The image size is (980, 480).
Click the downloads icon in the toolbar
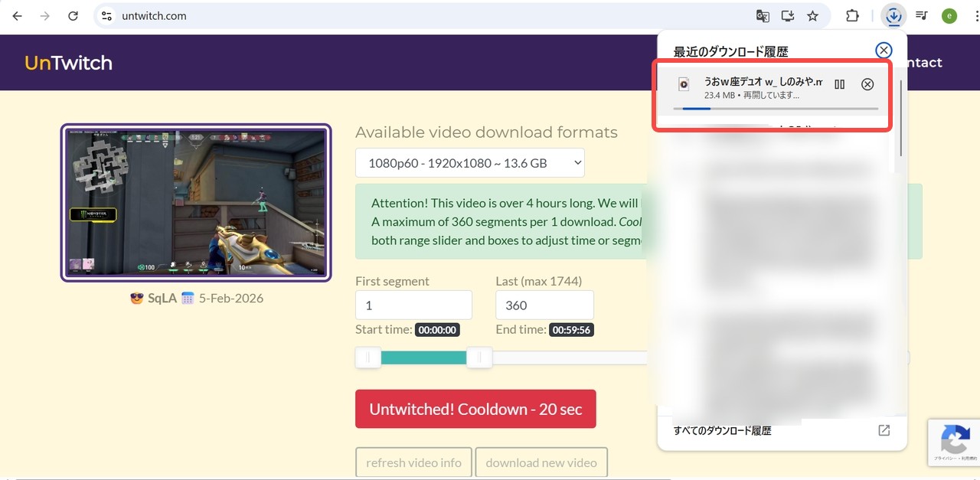893,16
